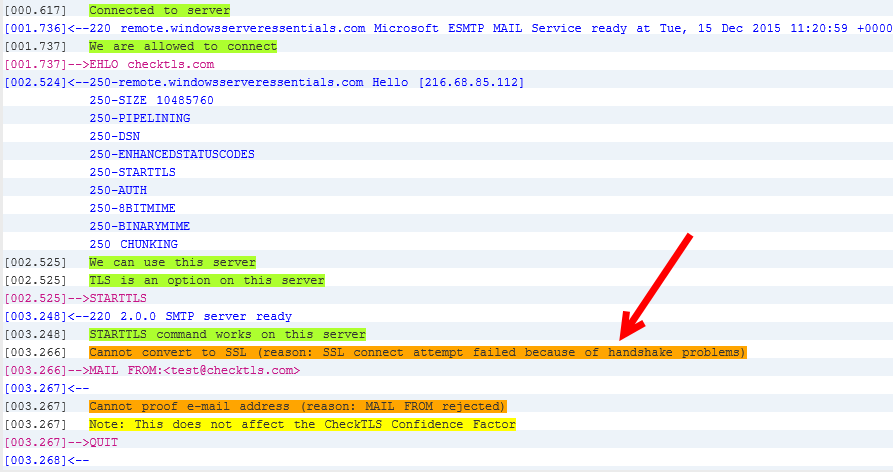Click the 250-SIZE 10485760 line
Image resolution: width=893 pixels, height=472 pixels.
click(153, 100)
